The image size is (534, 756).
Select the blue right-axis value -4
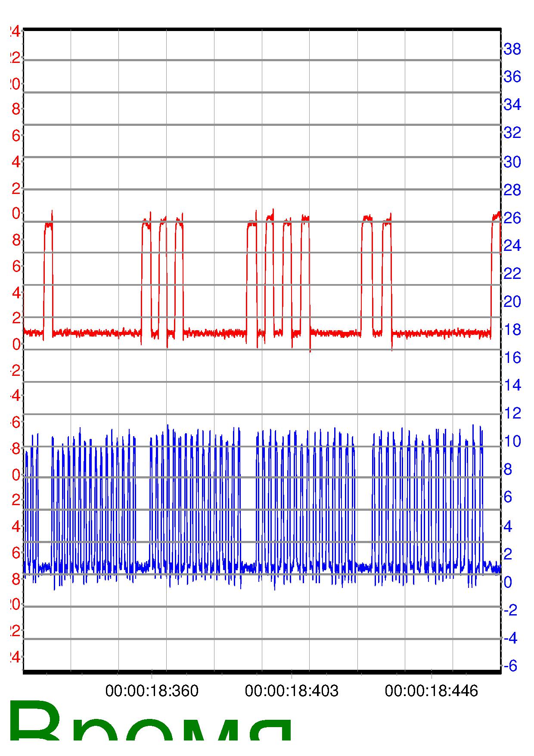511,638
